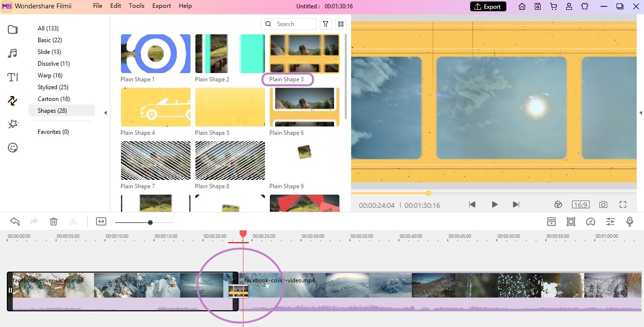The width and height of the screenshot is (644, 327).
Task: Open the track manager icon
Action: click(x=551, y=222)
